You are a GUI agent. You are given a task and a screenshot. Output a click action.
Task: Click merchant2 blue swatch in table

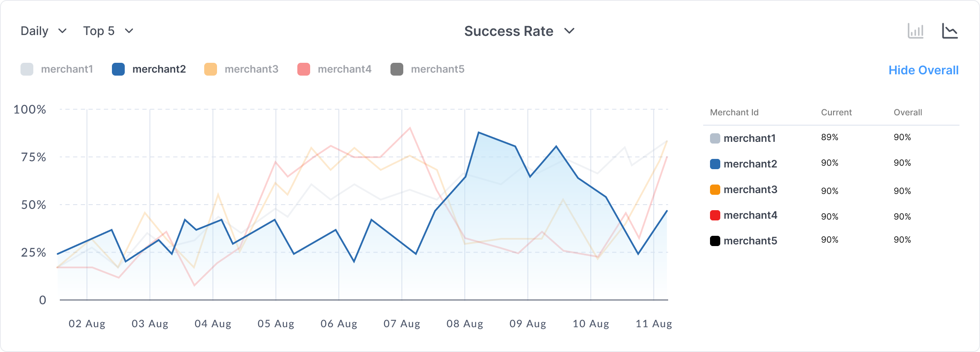coord(715,164)
